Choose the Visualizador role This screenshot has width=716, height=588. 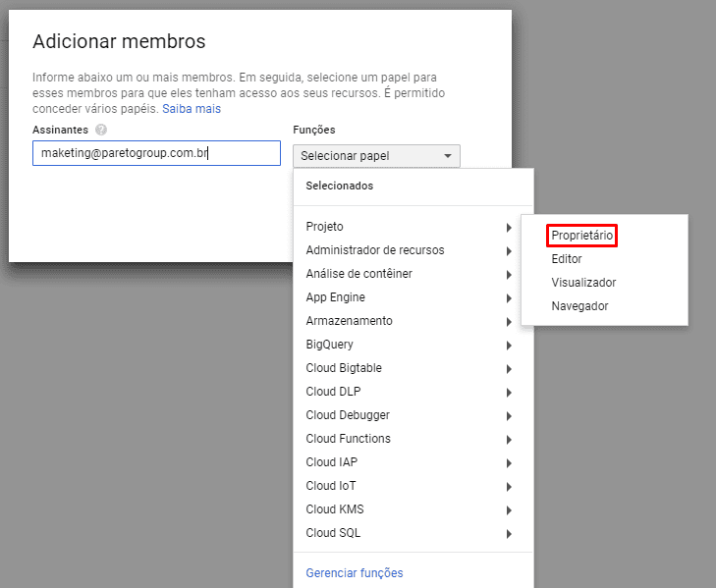[583, 283]
